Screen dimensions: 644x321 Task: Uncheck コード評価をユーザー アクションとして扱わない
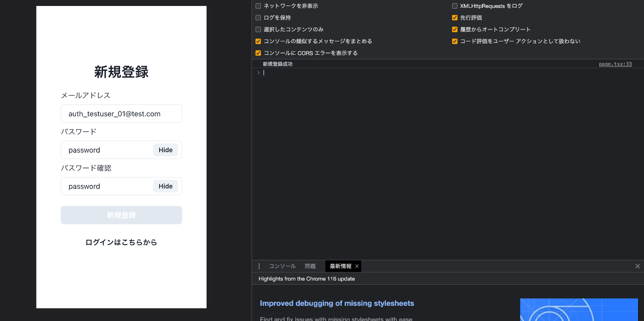454,41
